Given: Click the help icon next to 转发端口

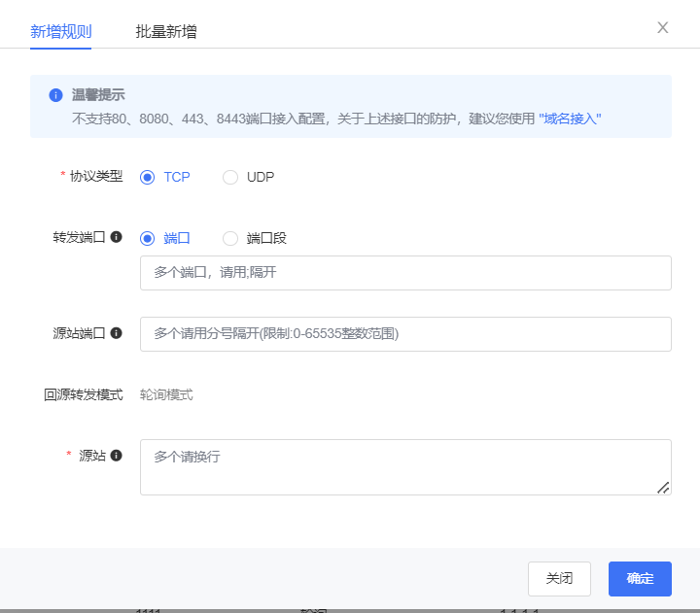Looking at the screenshot, I should (x=117, y=237).
